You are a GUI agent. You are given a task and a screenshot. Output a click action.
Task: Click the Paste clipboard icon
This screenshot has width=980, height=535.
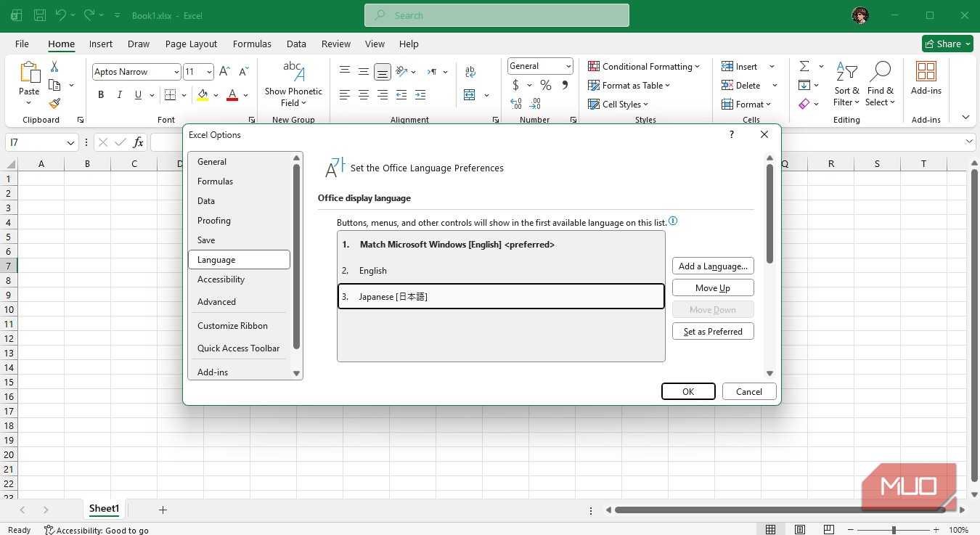point(29,73)
